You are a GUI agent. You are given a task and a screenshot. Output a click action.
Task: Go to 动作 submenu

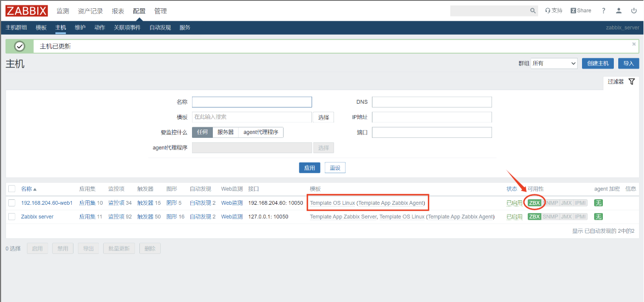pyautogui.click(x=100, y=27)
